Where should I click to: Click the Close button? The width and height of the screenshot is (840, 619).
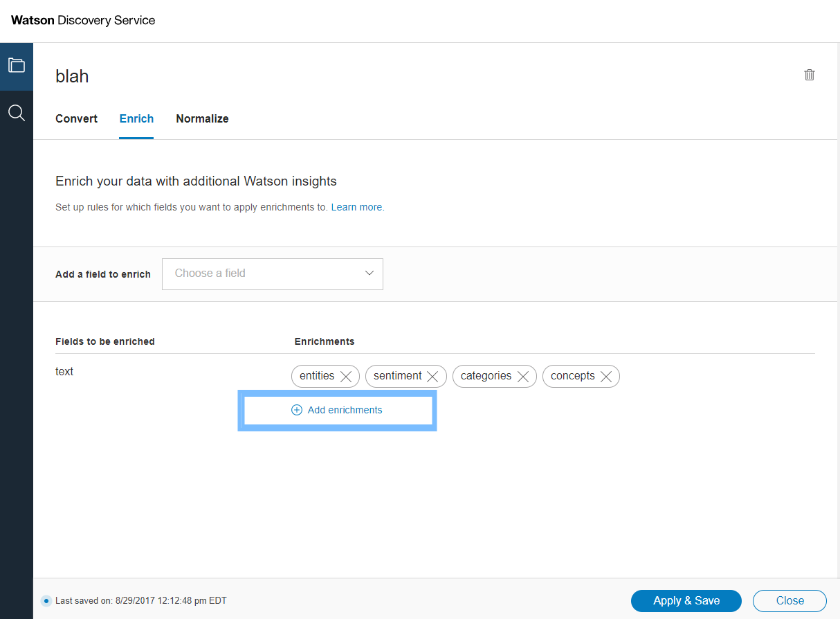click(x=789, y=600)
